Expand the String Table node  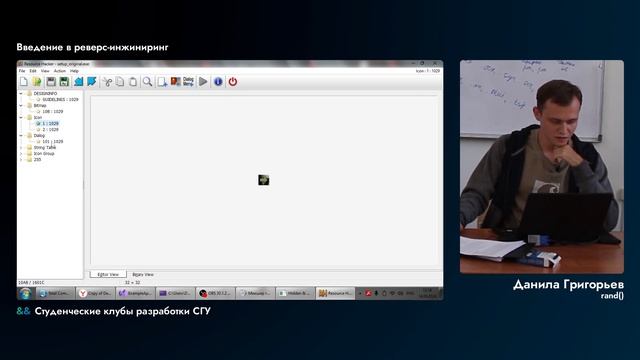[21, 147]
